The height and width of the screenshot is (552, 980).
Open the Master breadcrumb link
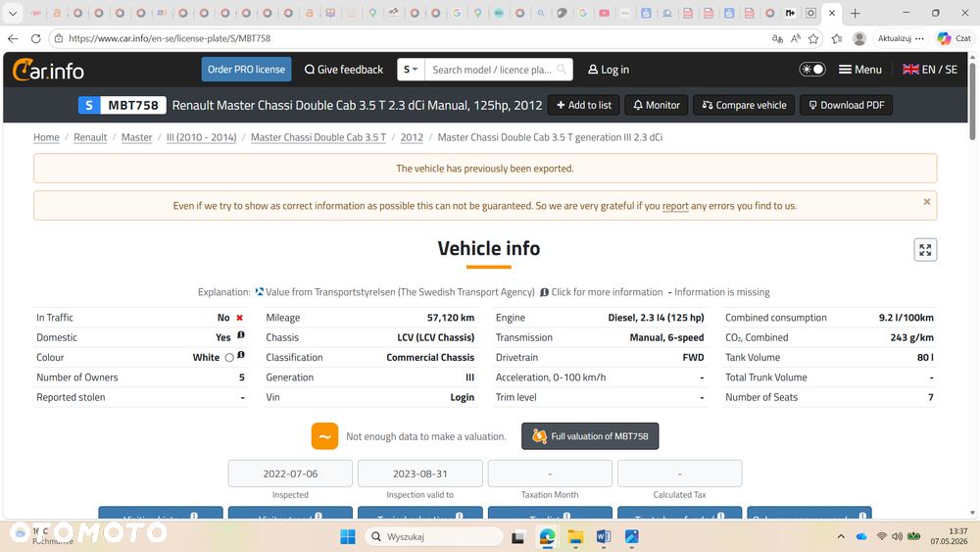pyautogui.click(x=136, y=137)
